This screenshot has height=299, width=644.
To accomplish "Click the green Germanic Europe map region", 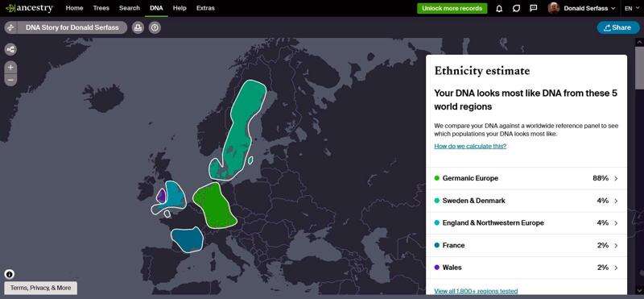I will pyautogui.click(x=214, y=206).
